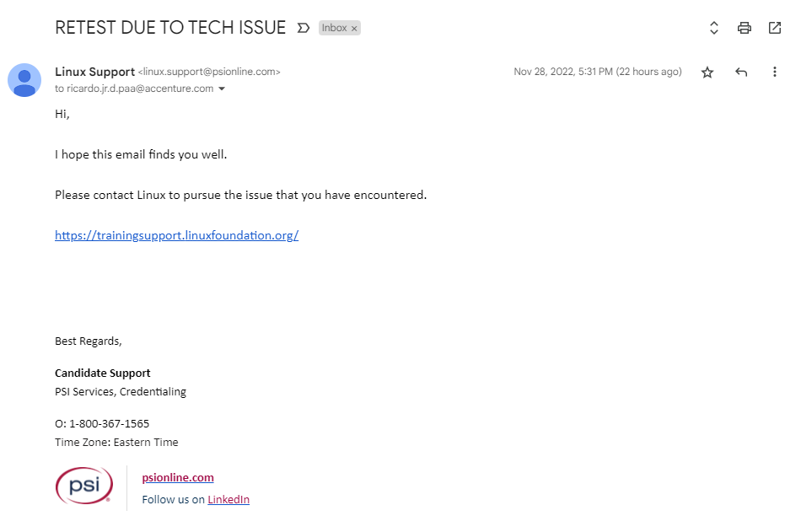Click the Linux Support sender name

coord(95,72)
